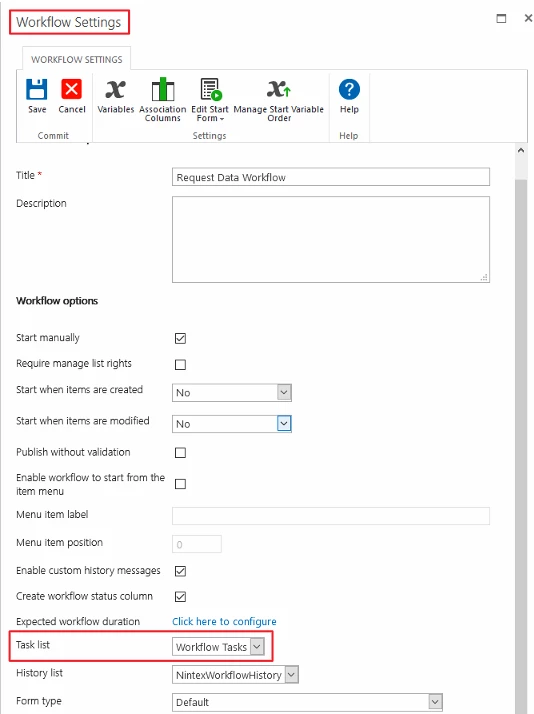Click the scrollbar up arrow
534x714 pixels.
(521, 150)
